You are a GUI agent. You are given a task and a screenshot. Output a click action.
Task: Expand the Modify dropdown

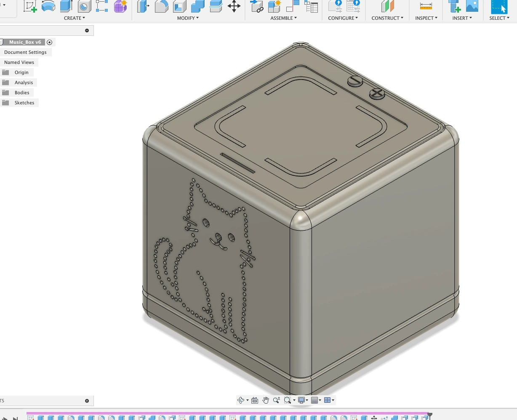point(188,18)
